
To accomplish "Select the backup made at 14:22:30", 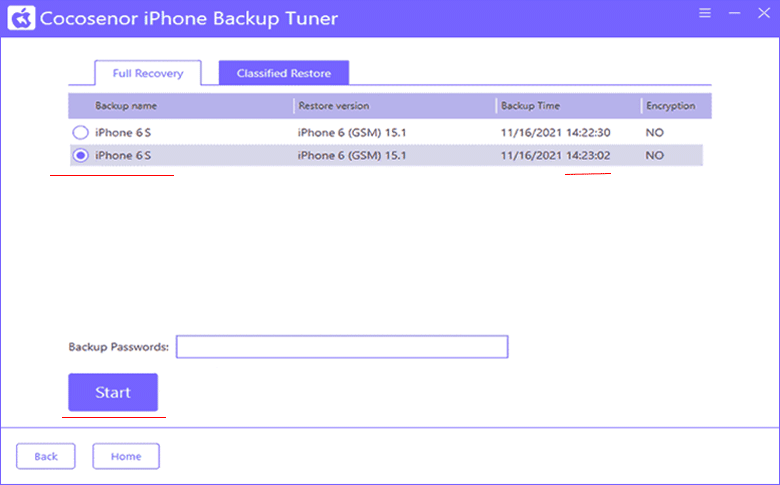I will [x=80, y=132].
